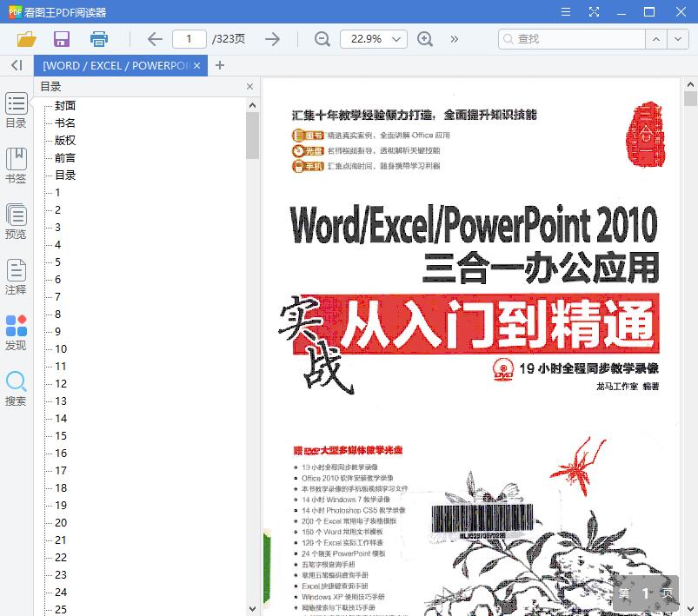Jump to chapter 9 in outline
The height and width of the screenshot is (616, 698).
click(x=58, y=331)
